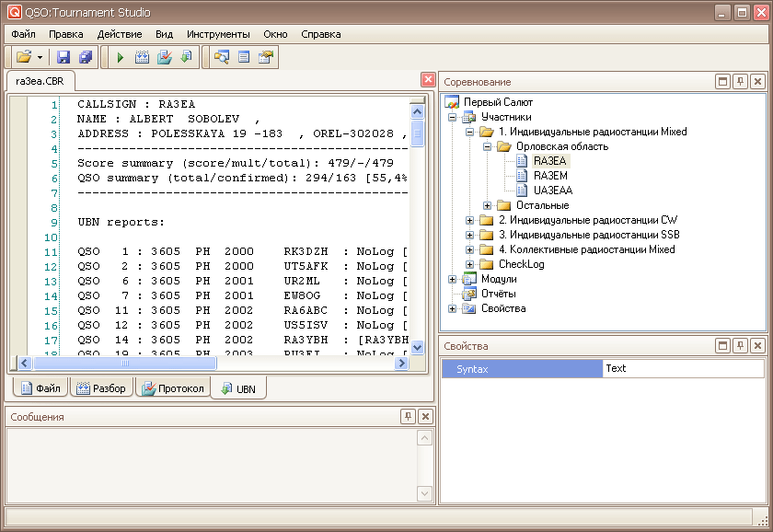Viewport: 773px width, 532px height.
Task: Expand the Остальные folder
Action: (488, 205)
